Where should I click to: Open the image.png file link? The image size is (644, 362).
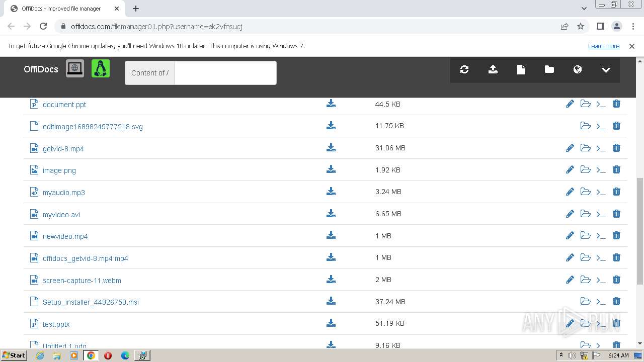coord(59,170)
